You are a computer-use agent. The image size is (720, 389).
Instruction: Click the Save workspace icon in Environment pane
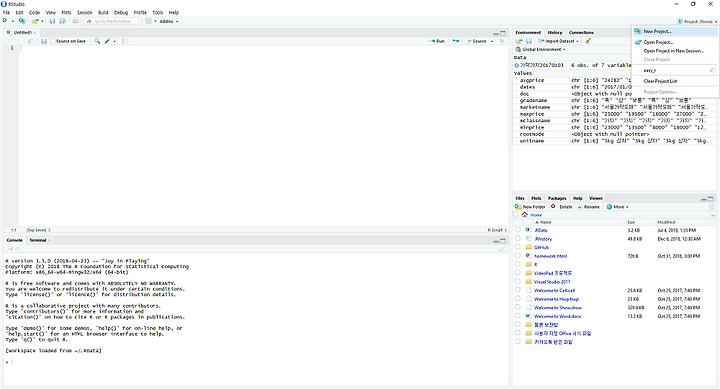coord(529,41)
